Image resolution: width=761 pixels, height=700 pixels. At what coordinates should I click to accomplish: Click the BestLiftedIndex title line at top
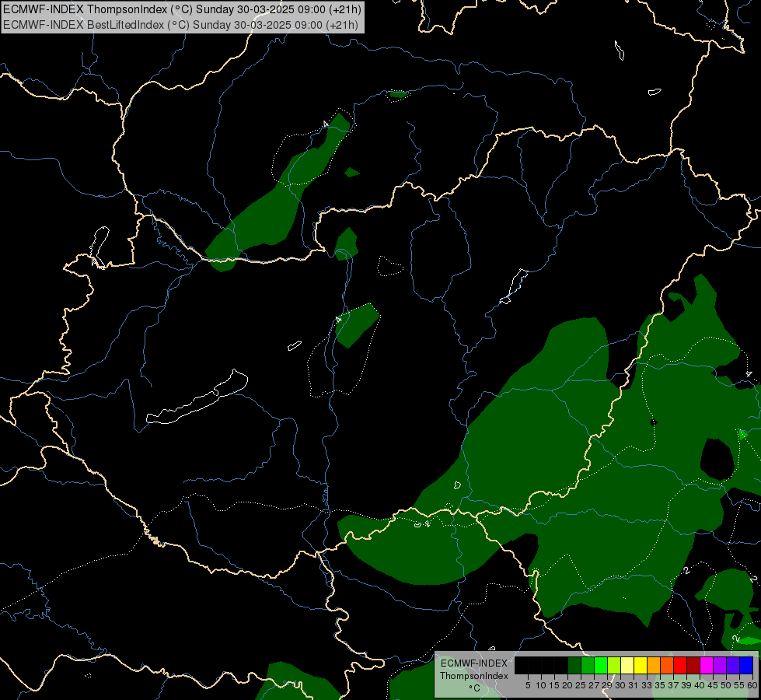[180, 24]
